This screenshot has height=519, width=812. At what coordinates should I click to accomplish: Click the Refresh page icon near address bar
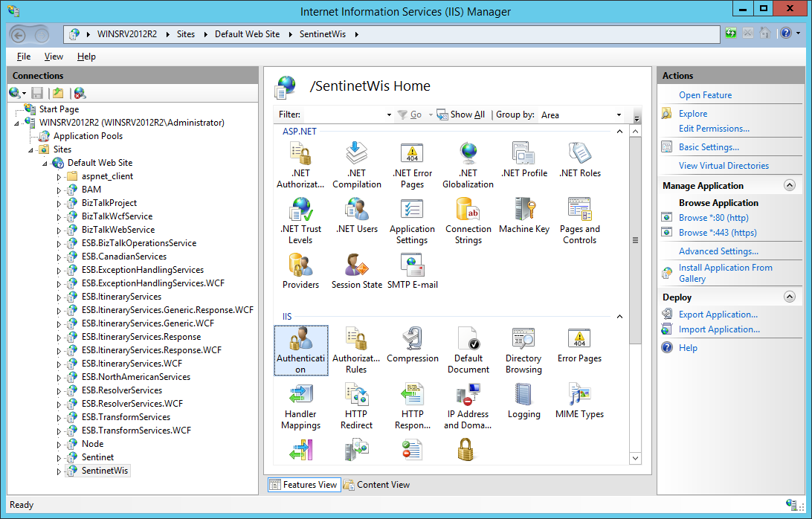tap(731, 33)
